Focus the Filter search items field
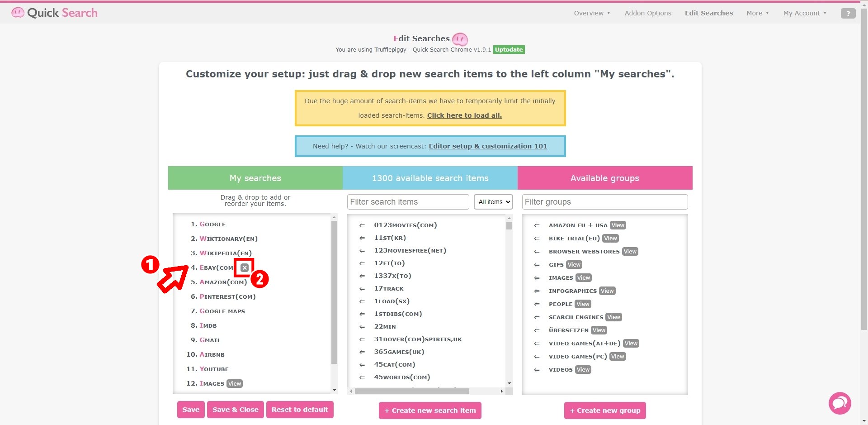This screenshot has width=868, height=425. pos(408,202)
